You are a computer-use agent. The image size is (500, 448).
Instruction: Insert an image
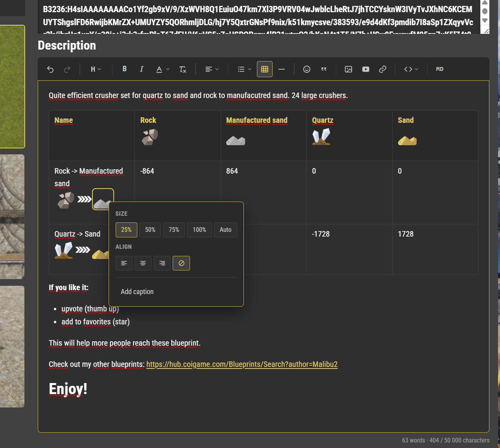pos(349,69)
